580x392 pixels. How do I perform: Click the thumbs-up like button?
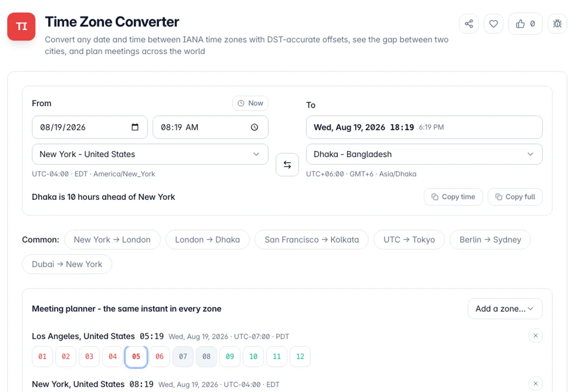point(525,24)
